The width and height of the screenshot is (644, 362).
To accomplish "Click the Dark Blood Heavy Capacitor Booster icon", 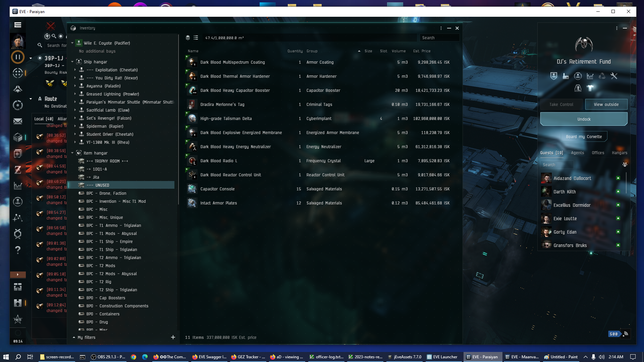I will pyautogui.click(x=192, y=90).
